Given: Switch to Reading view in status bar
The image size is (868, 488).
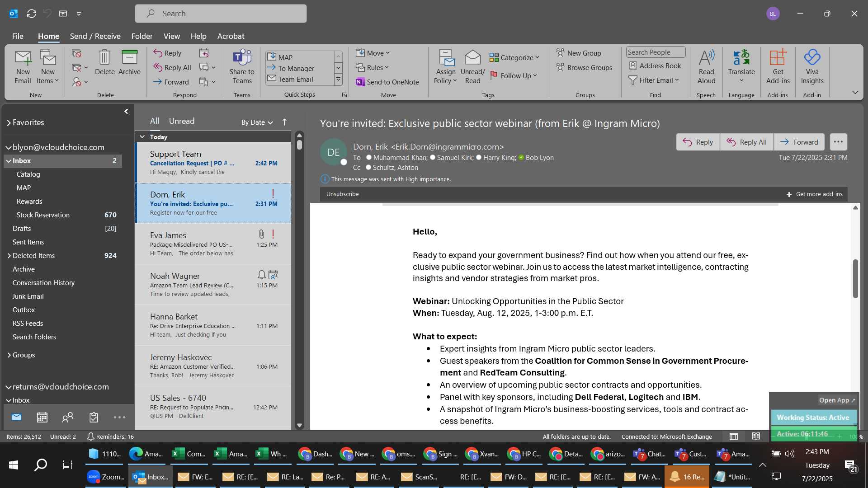Looking at the screenshot, I should click(x=756, y=436).
